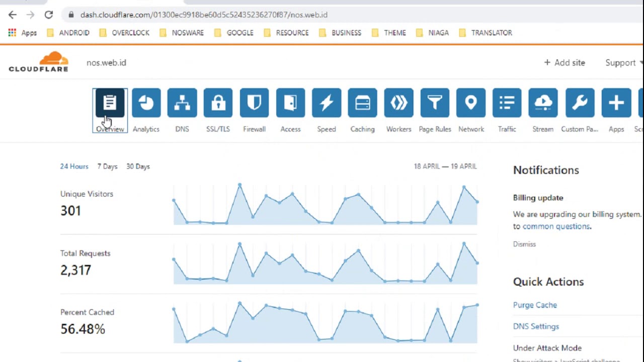644x362 pixels.
Task: Open the nos.web.id site selector
Action: (106, 63)
